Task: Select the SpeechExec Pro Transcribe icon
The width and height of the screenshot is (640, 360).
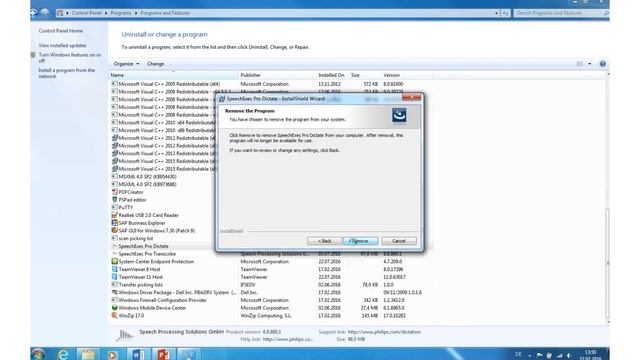Action: (115, 254)
